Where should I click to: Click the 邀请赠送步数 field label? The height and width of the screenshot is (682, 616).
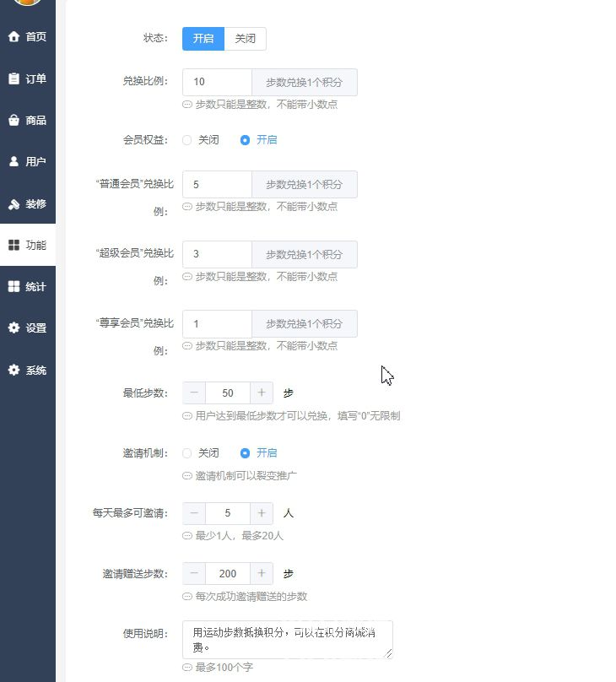(135, 574)
